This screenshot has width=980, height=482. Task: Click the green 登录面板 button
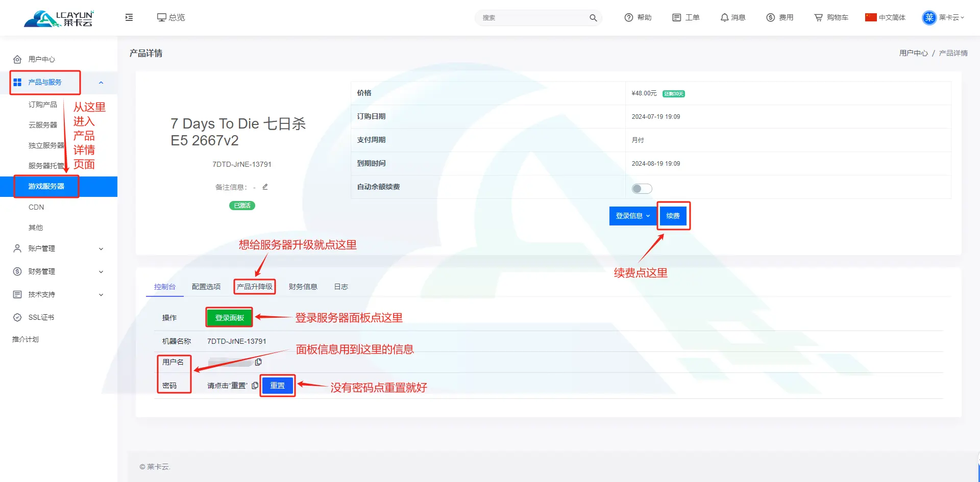click(x=230, y=318)
